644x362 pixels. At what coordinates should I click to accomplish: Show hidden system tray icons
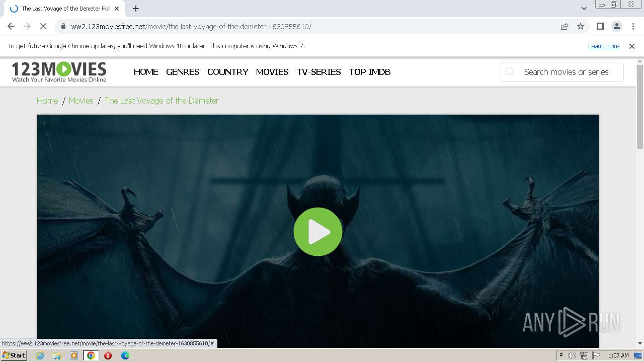561,355
